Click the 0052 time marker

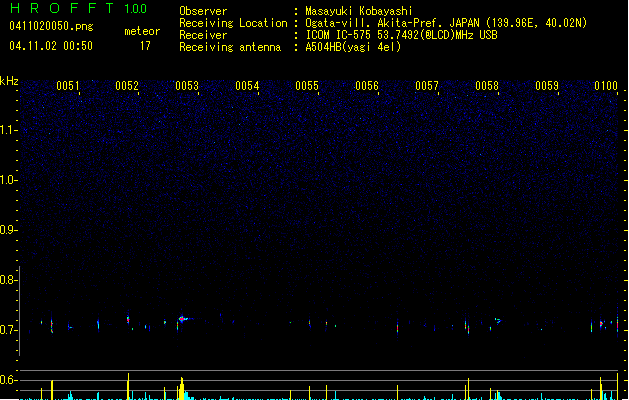tap(127, 86)
